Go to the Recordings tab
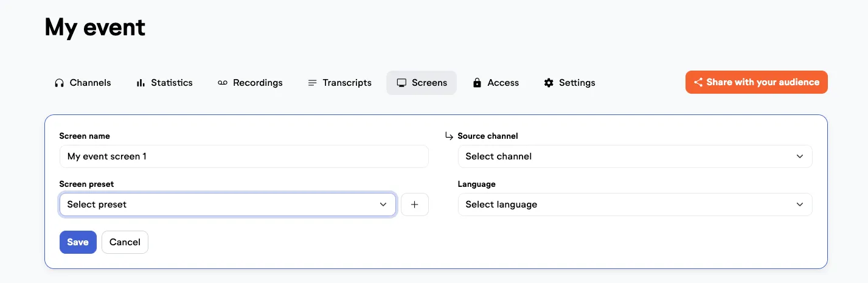This screenshot has width=868, height=283. (250, 83)
